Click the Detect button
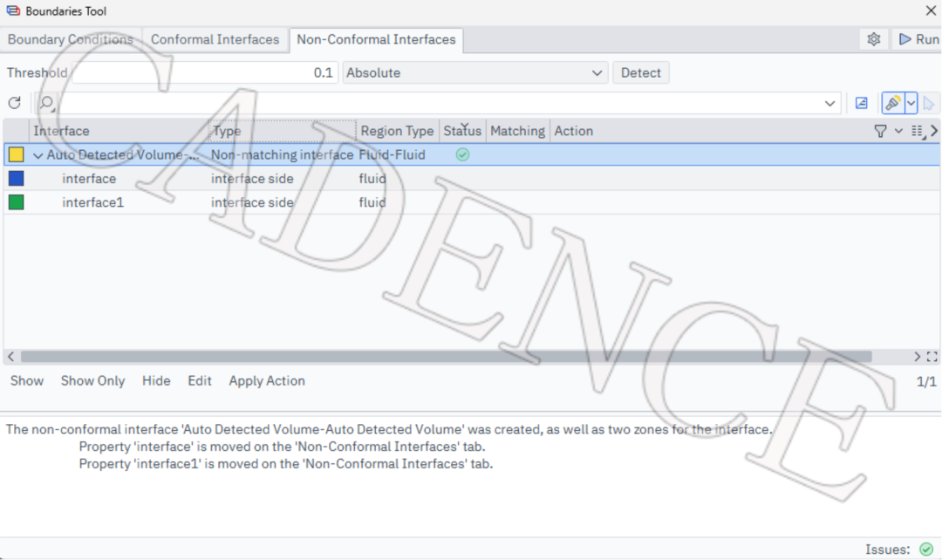 [x=640, y=72]
